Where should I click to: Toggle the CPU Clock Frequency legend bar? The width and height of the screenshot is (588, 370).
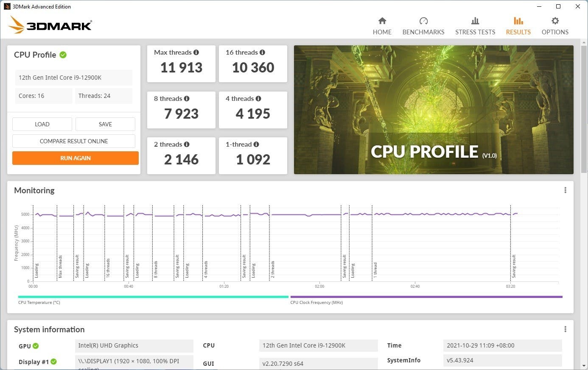pyautogui.click(x=426, y=297)
